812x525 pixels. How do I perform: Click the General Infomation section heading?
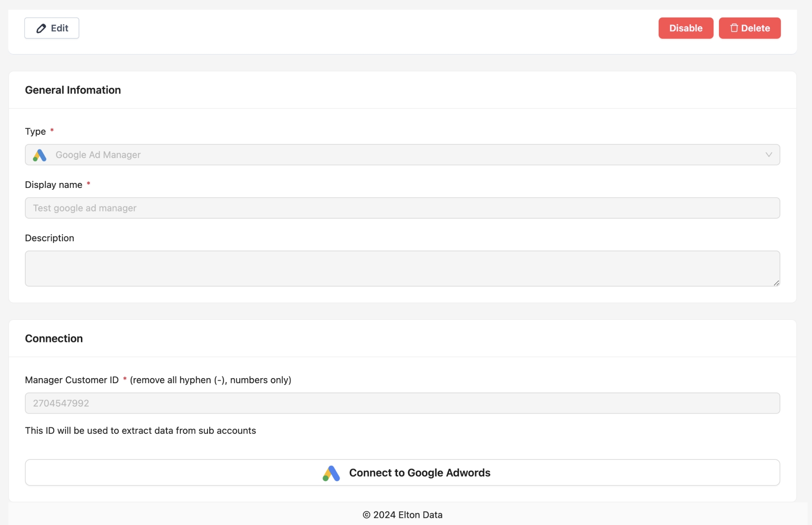pos(73,89)
